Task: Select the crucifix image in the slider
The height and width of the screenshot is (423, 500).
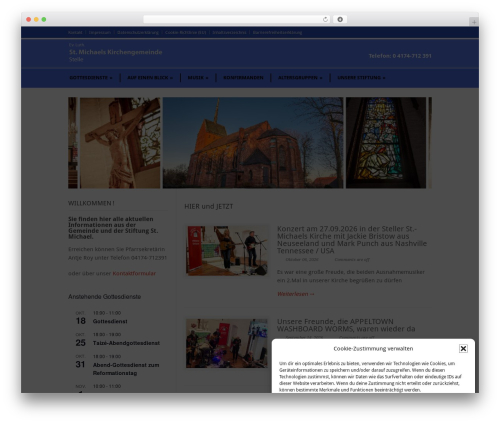Action: pos(120,143)
